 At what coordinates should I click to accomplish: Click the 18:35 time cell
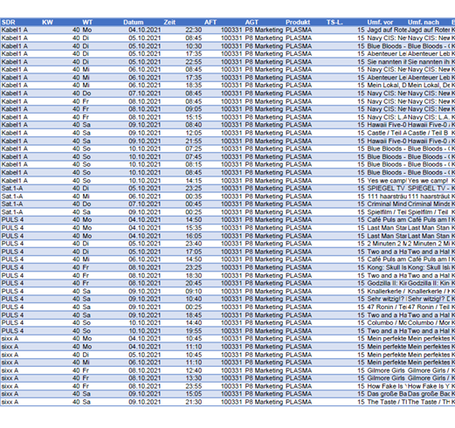194,85
